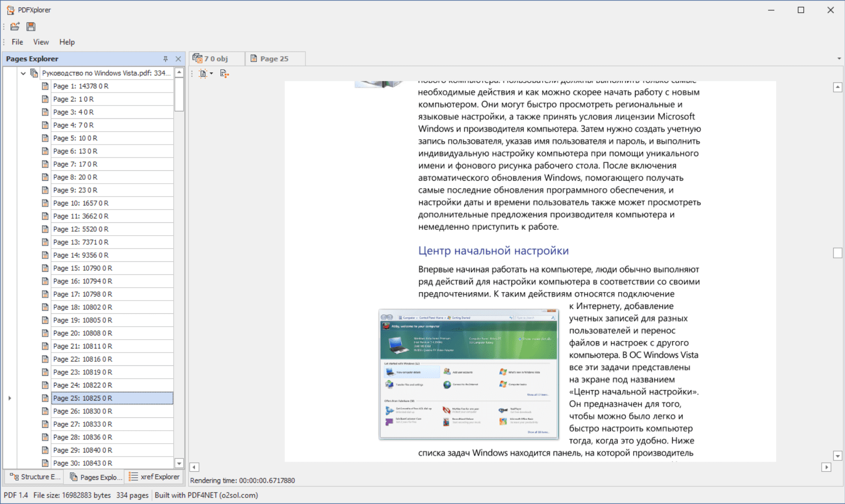Click the page icon for Page 5
Viewport: 845px width, 504px height.
coord(45,138)
